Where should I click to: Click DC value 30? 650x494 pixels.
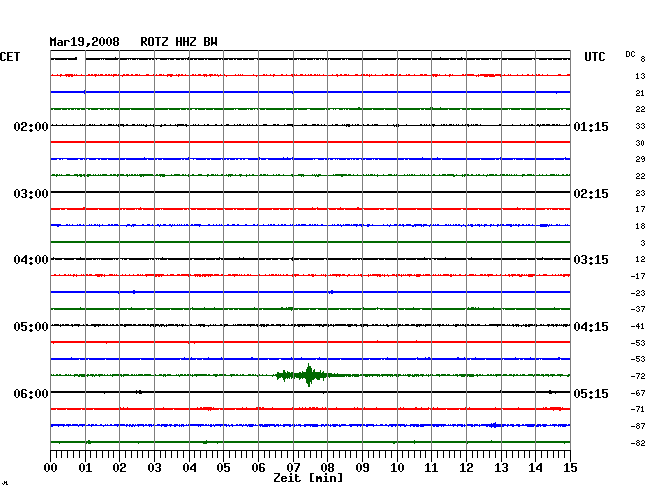click(640, 143)
